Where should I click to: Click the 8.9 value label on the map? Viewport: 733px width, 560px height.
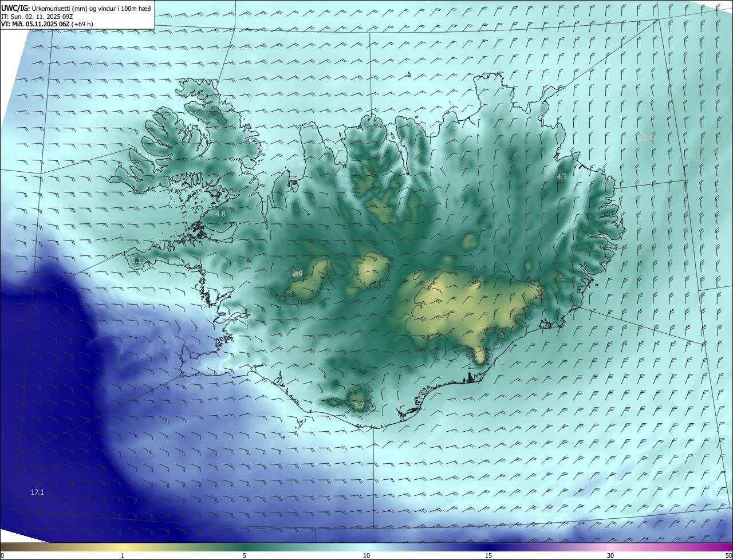[x=680, y=470]
